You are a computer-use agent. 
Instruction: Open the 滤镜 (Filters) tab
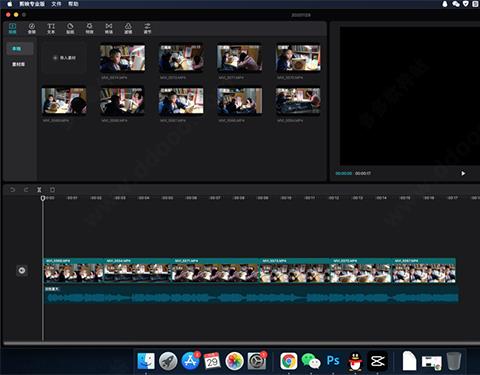coord(128,29)
